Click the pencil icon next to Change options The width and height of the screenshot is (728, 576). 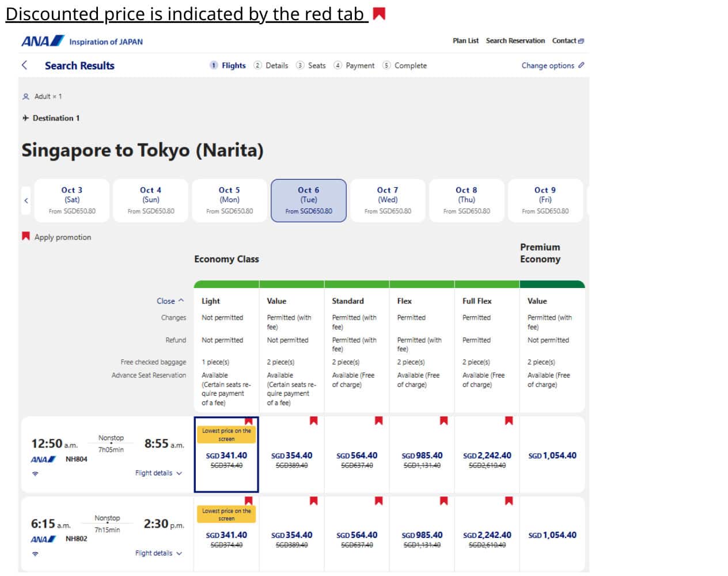[581, 65]
